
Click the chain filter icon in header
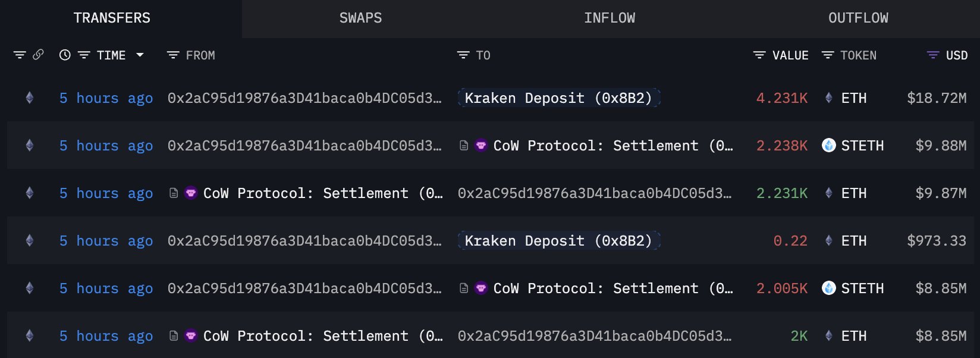click(x=20, y=55)
